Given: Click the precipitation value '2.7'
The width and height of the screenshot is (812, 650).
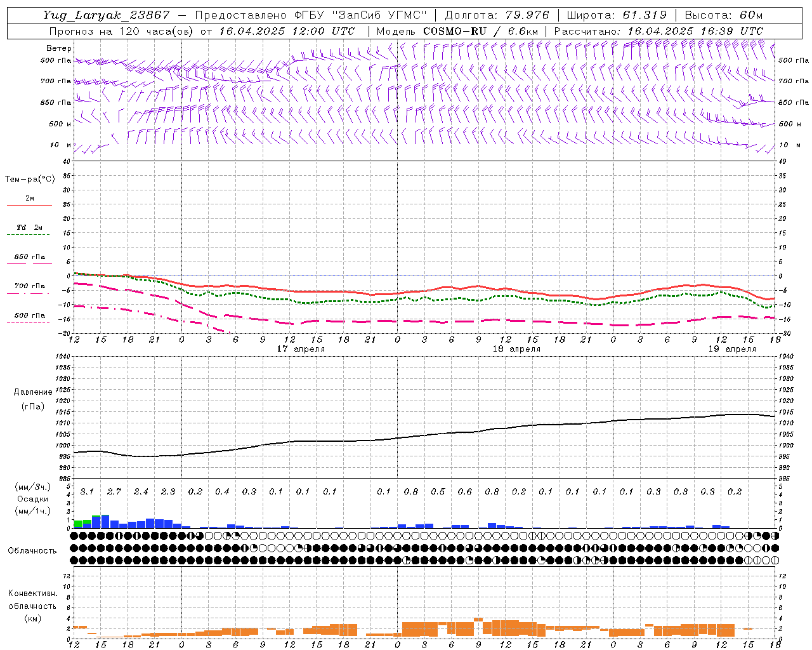Looking at the screenshot, I should pyautogui.click(x=114, y=491).
